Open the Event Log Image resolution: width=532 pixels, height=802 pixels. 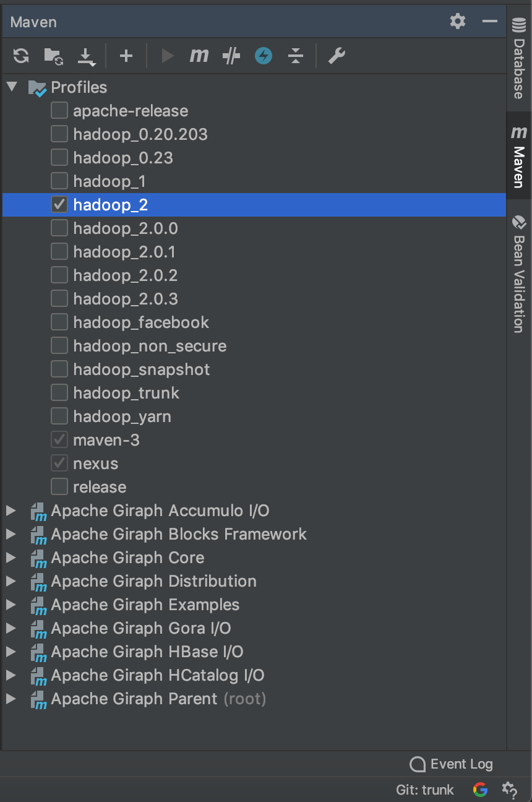(x=452, y=764)
